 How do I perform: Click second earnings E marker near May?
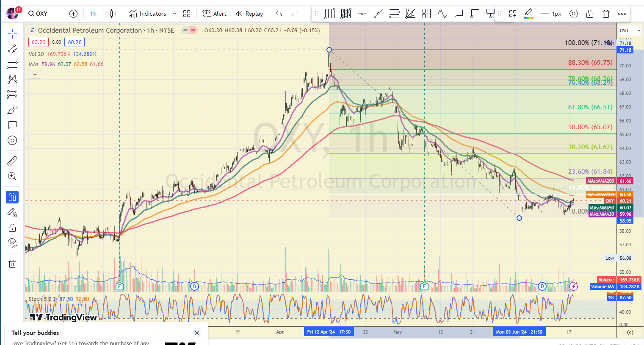click(424, 286)
